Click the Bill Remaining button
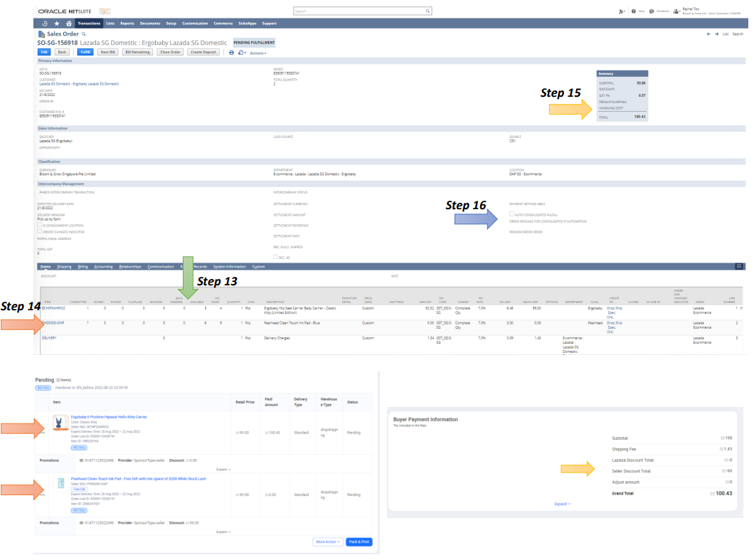Viewport: 754px width, 560px height. coord(137,53)
